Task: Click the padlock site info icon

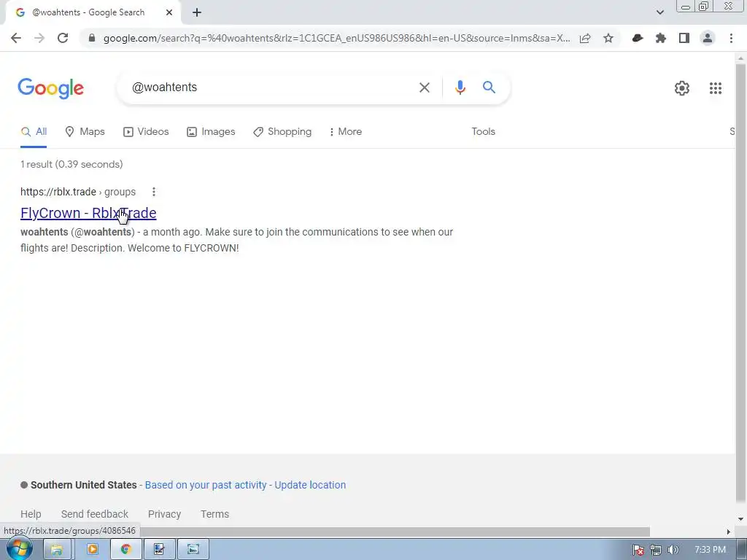Action: [92, 38]
